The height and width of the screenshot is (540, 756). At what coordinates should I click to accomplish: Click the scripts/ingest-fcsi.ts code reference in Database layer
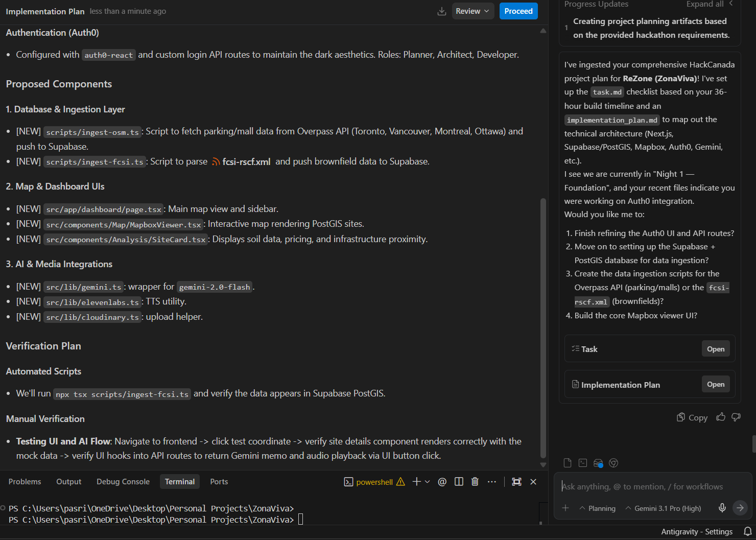tap(95, 161)
